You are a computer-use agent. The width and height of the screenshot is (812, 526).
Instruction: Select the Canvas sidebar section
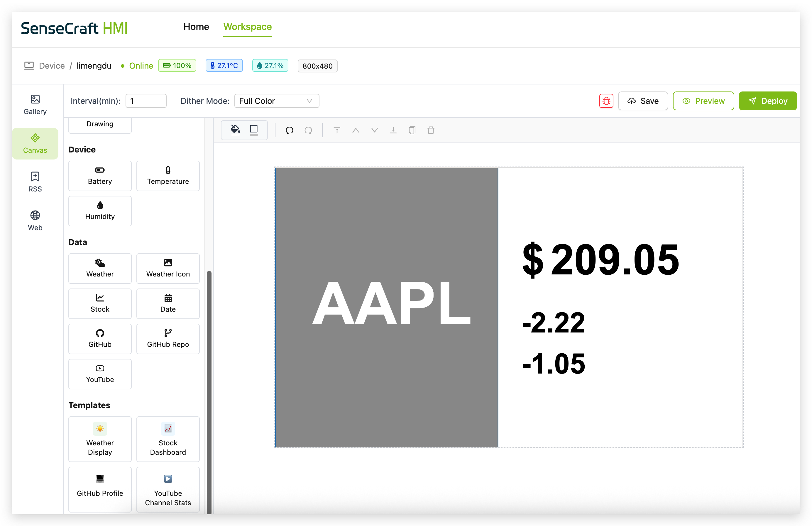(x=35, y=143)
